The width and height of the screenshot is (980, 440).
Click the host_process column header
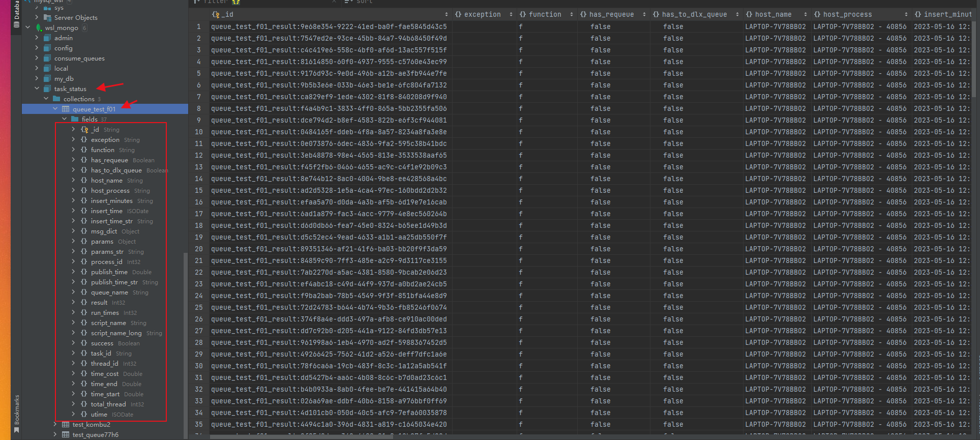860,14
